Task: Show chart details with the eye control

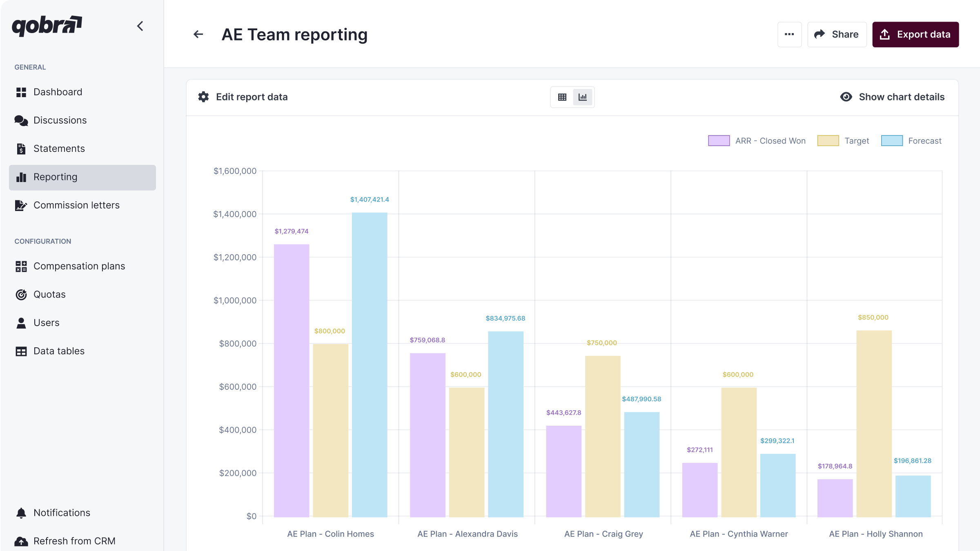Action: [846, 97]
